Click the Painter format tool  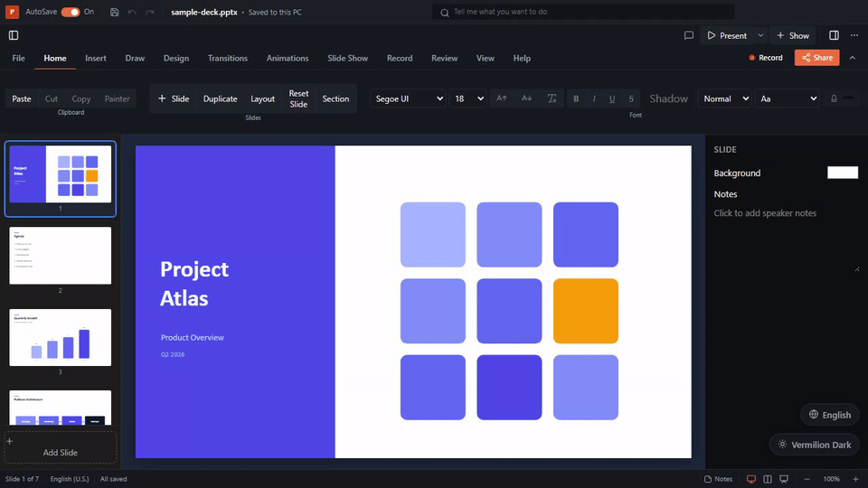[x=117, y=99]
